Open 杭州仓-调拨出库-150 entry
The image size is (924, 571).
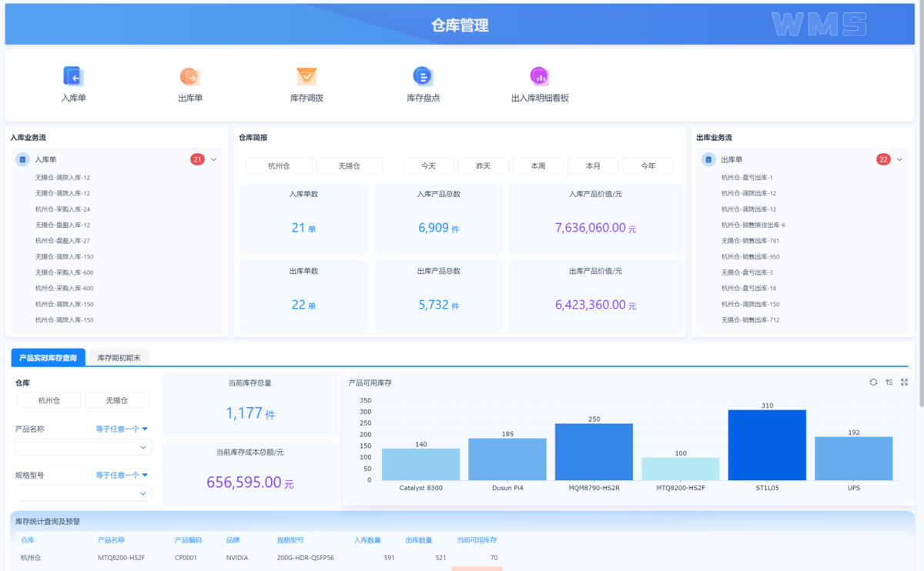(x=750, y=304)
